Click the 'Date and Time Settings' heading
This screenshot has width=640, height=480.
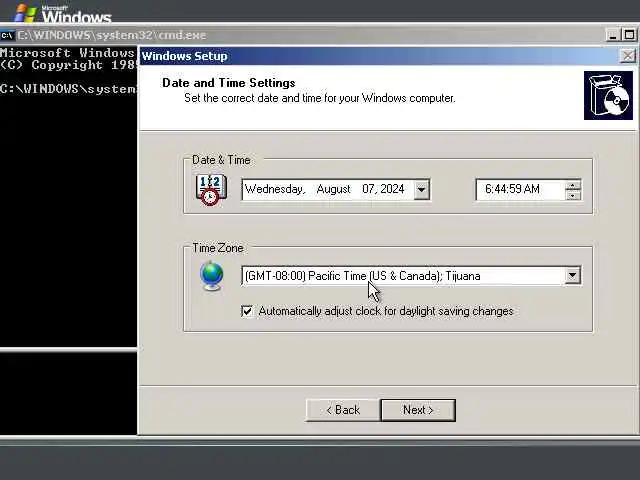click(x=229, y=83)
